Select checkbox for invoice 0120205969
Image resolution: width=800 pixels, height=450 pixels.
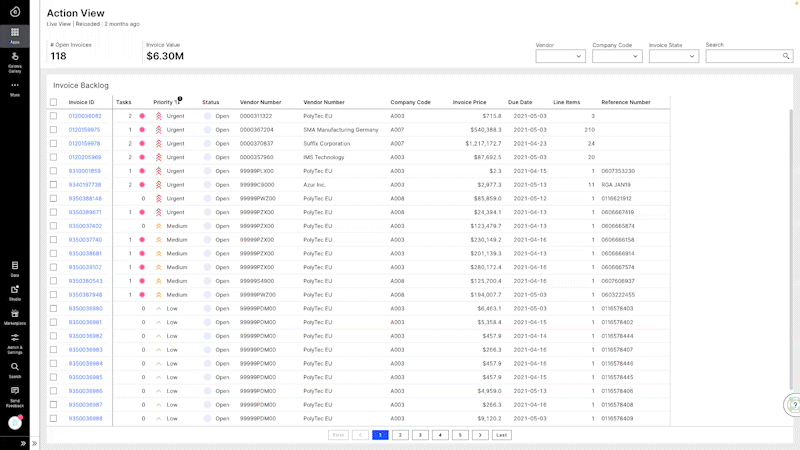coord(54,157)
